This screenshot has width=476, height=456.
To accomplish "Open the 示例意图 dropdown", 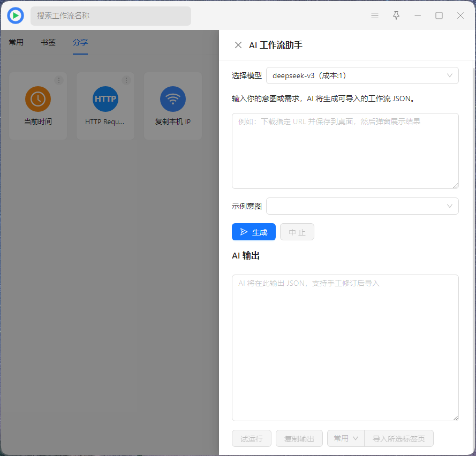I will pyautogui.click(x=362, y=206).
